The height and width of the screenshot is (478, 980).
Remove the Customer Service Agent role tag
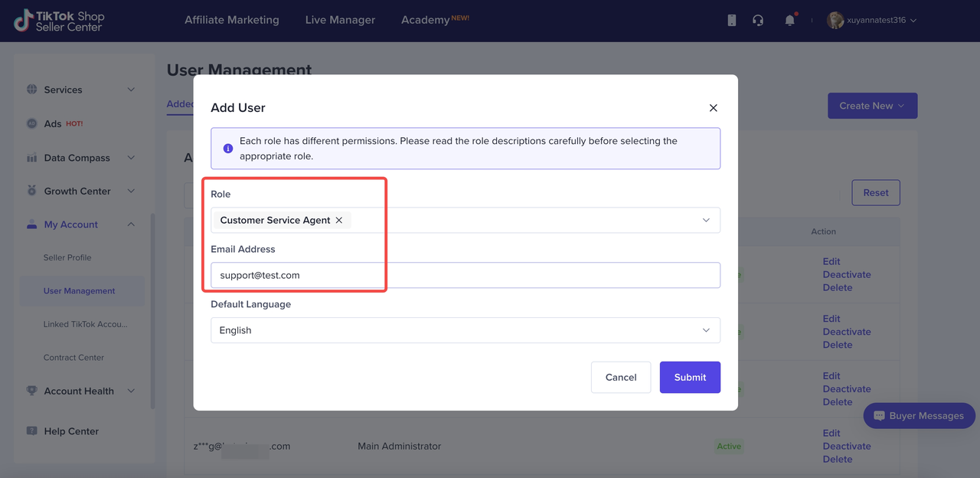point(339,221)
